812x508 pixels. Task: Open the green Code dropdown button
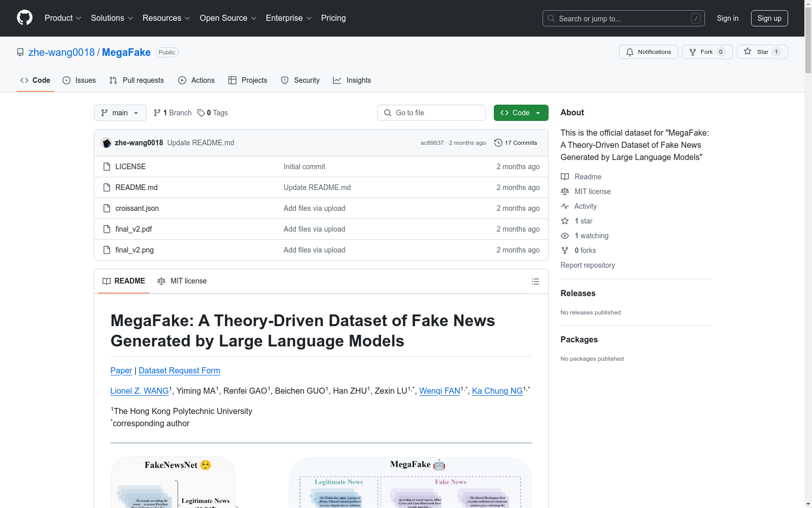[x=521, y=113]
